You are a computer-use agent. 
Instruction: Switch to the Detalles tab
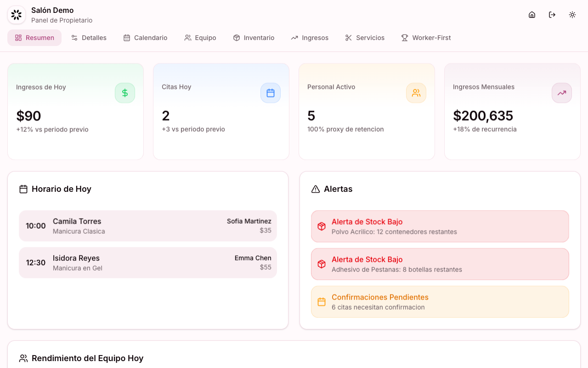89,38
